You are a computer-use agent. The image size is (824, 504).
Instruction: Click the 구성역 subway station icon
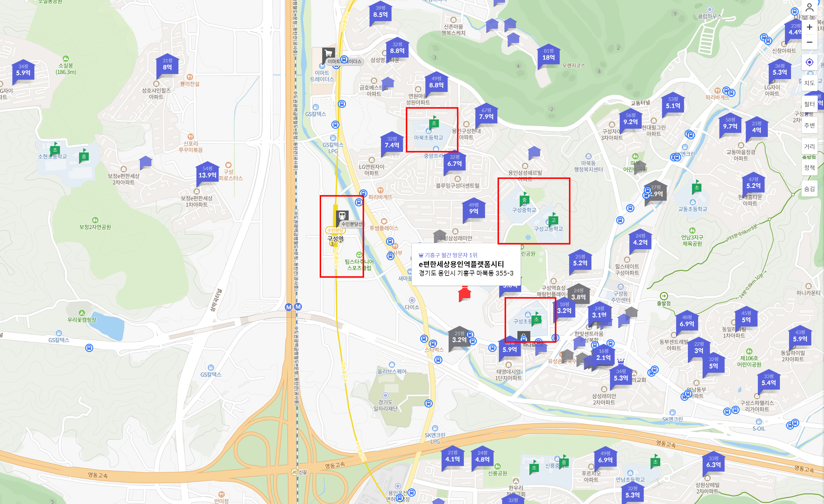tap(342, 215)
